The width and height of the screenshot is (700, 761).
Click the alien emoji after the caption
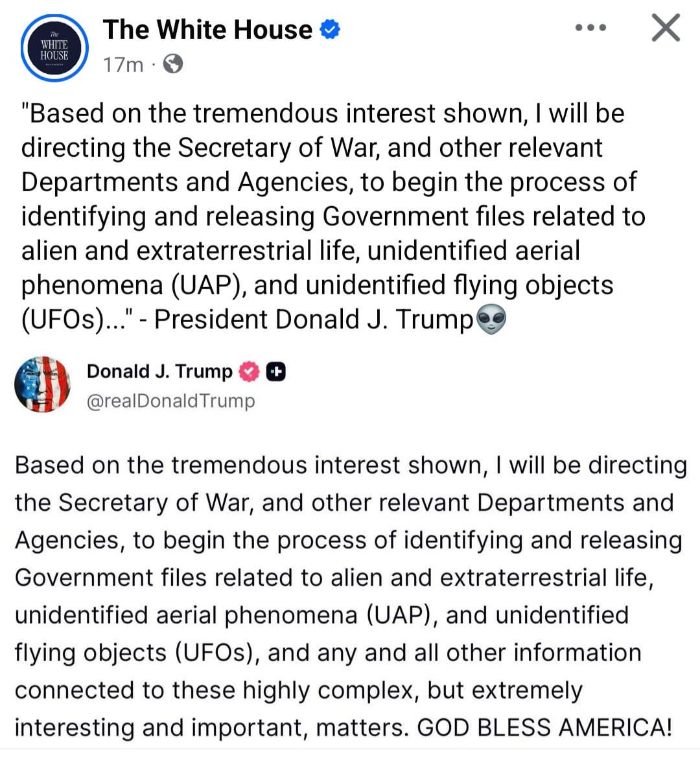[x=491, y=320]
